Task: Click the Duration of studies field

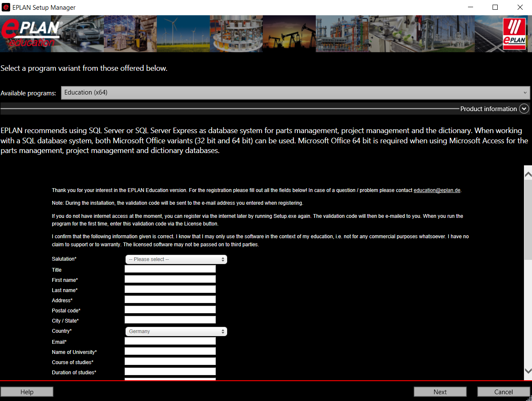Action: [170, 372]
